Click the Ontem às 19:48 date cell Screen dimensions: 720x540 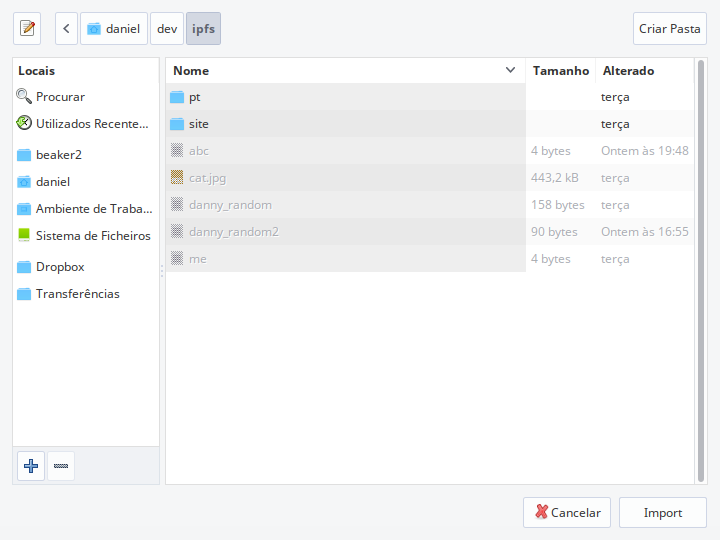pyautogui.click(x=645, y=151)
